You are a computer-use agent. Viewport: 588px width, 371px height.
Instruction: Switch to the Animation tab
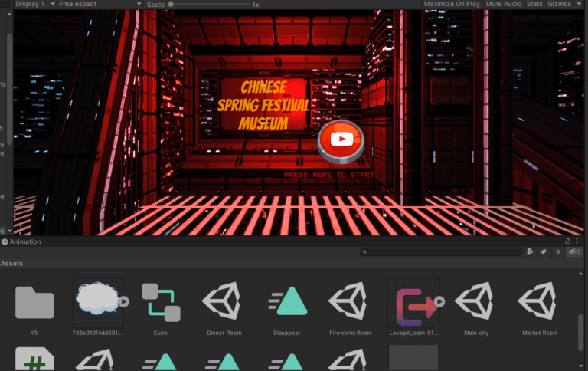tap(21, 241)
